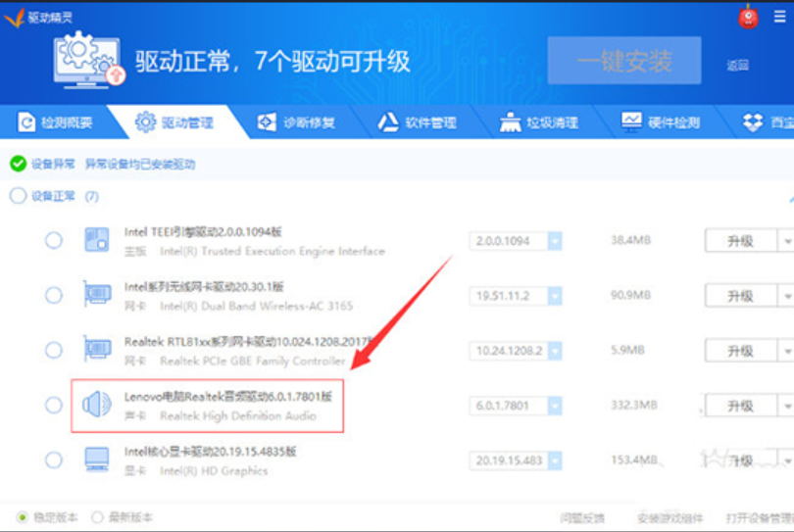Select the 最新版本 radio button

coord(97,516)
